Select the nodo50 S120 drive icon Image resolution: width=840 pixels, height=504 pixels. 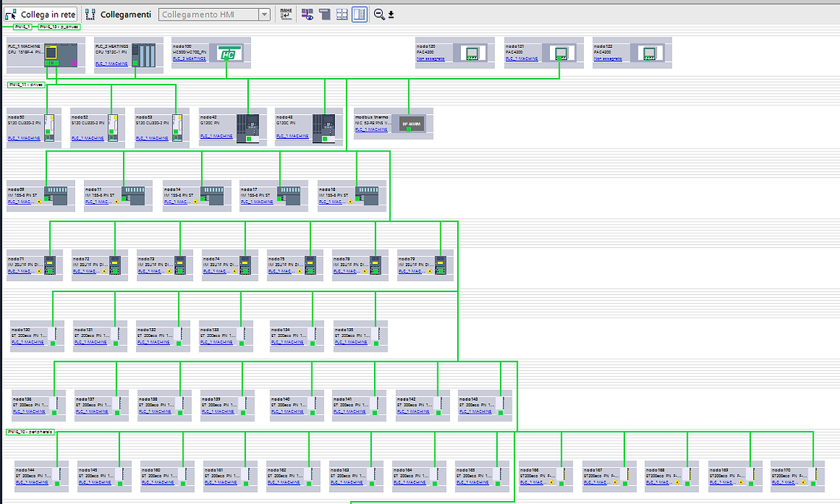point(49,127)
